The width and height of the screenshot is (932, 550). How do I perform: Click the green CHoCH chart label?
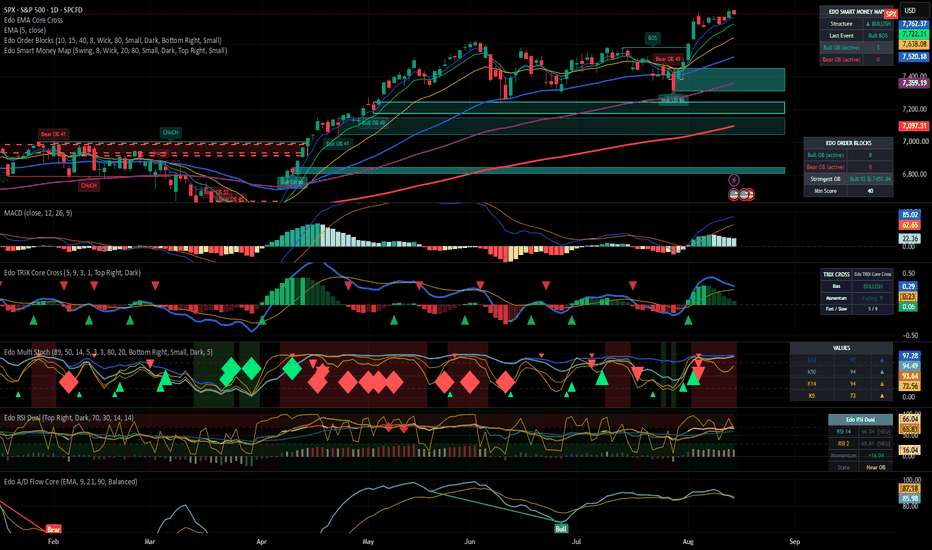point(170,132)
